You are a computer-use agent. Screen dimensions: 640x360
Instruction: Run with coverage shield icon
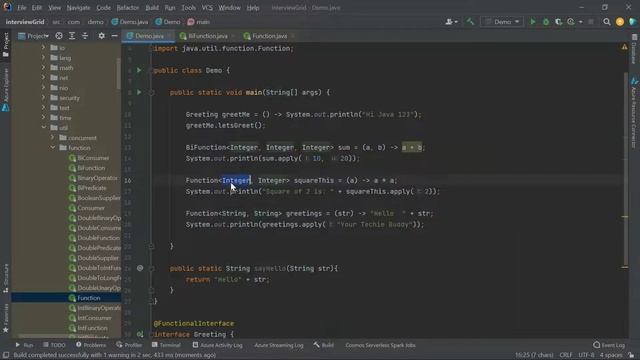pos(558,22)
